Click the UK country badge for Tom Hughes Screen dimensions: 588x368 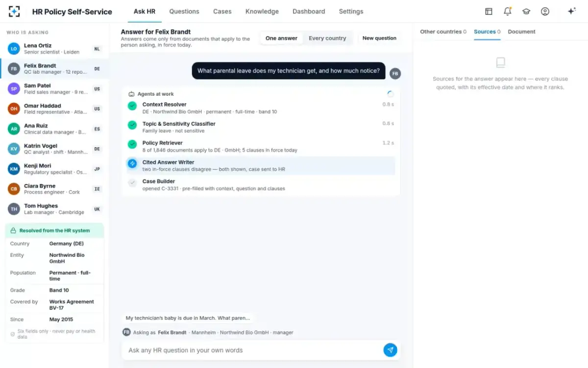[97, 209]
